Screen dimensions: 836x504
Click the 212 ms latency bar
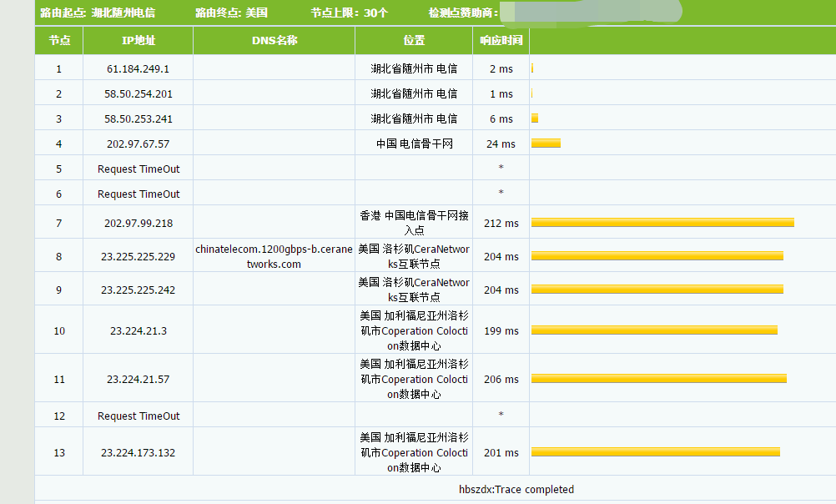[x=662, y=223]
